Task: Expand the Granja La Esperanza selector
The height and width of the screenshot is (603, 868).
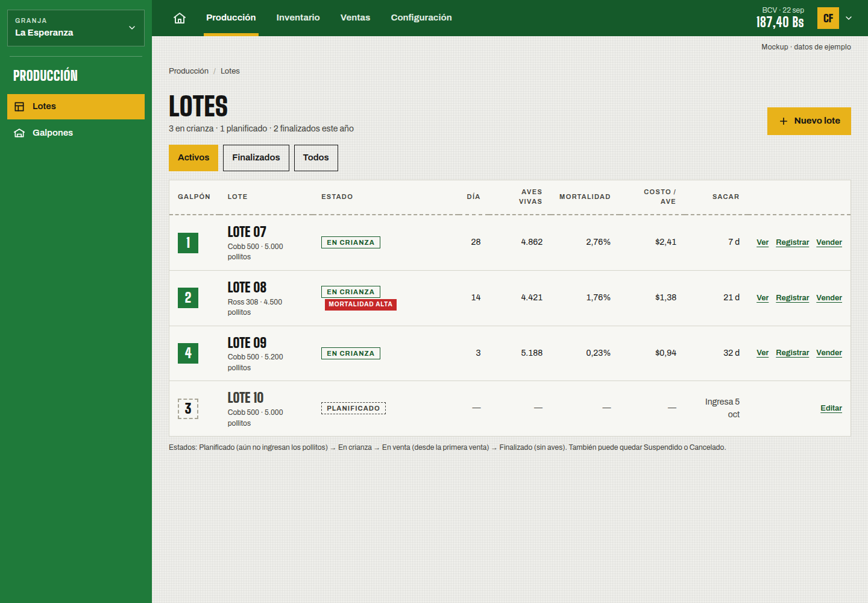Action: click(76, 28)
